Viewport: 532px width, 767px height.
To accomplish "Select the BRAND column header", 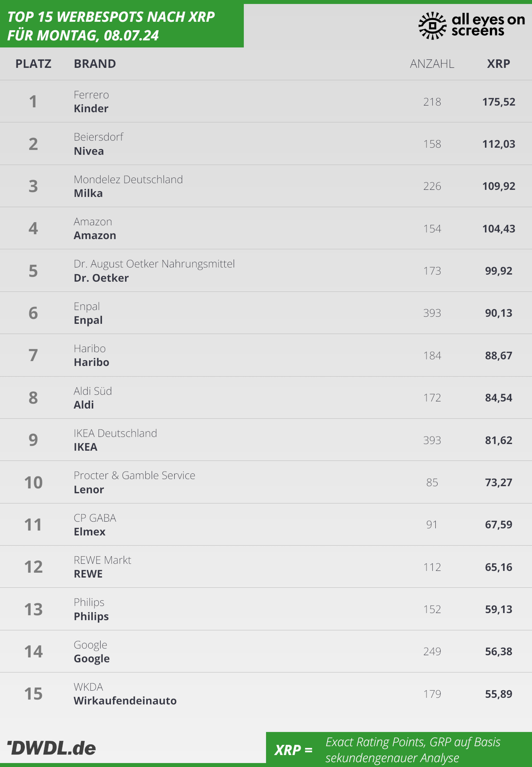I will (x=95, y=64).
